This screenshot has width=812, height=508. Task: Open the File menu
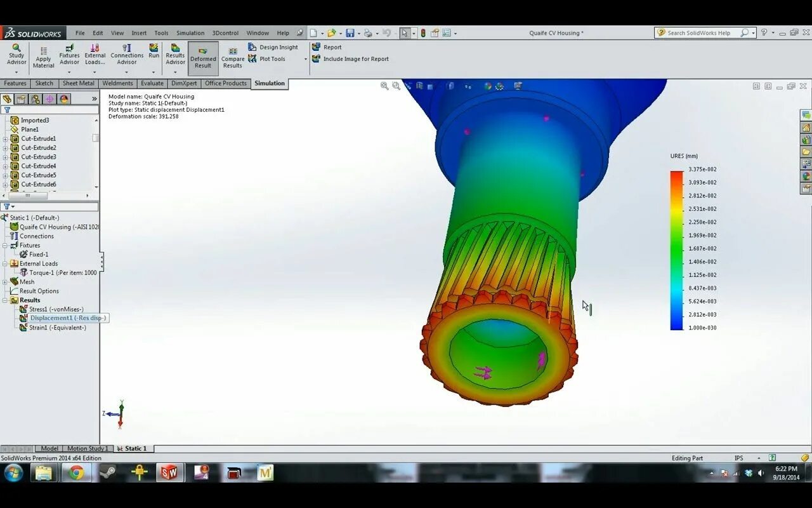(80, 33)
